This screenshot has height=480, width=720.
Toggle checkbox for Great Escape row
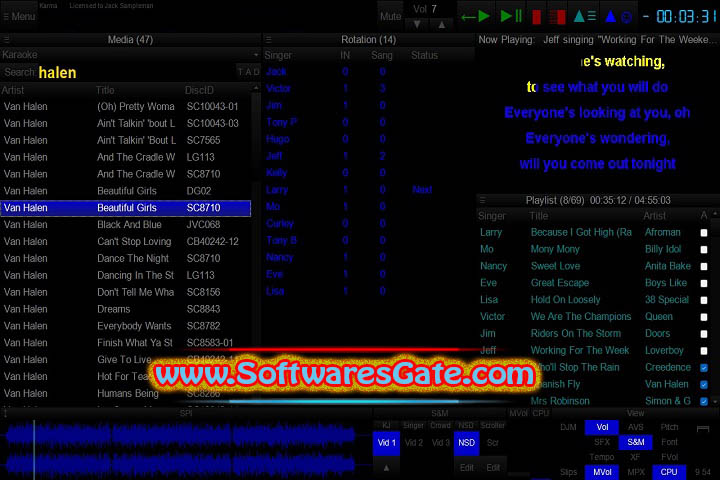tap(703, 283)
